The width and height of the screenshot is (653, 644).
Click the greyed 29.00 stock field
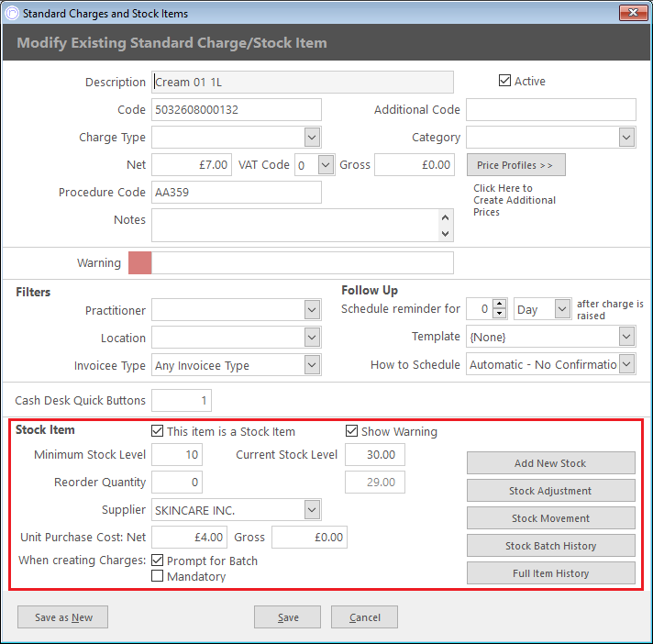point(375,482)
